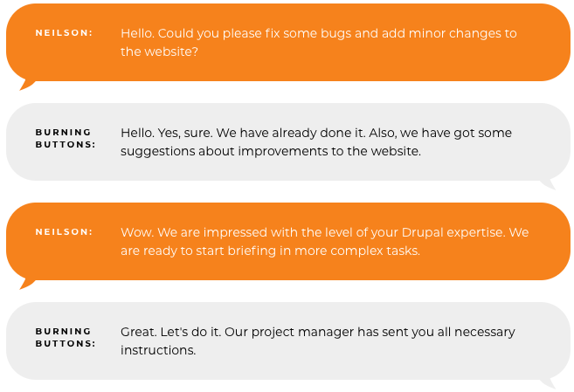
Task: Click the tail of the first orange bubble
Action: pos(28,85)
